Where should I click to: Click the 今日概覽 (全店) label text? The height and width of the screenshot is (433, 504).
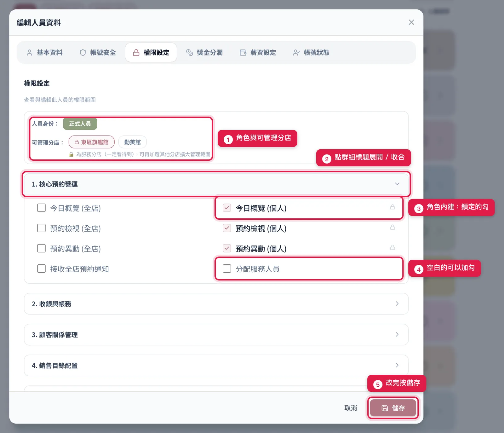(76, 208)
